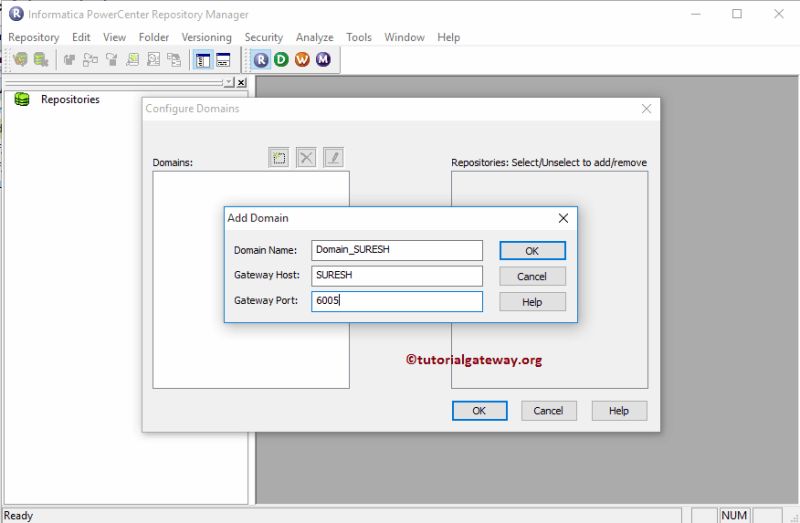Click the "Gateway Host:" label
800x523 pixels.
pos(267,275)
